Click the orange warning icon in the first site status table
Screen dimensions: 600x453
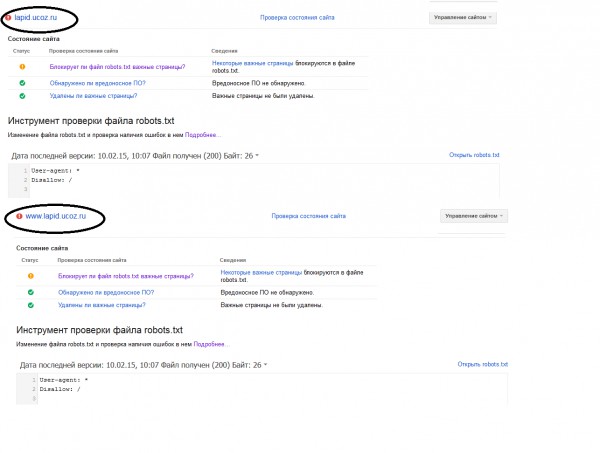[x=22, y=67]
